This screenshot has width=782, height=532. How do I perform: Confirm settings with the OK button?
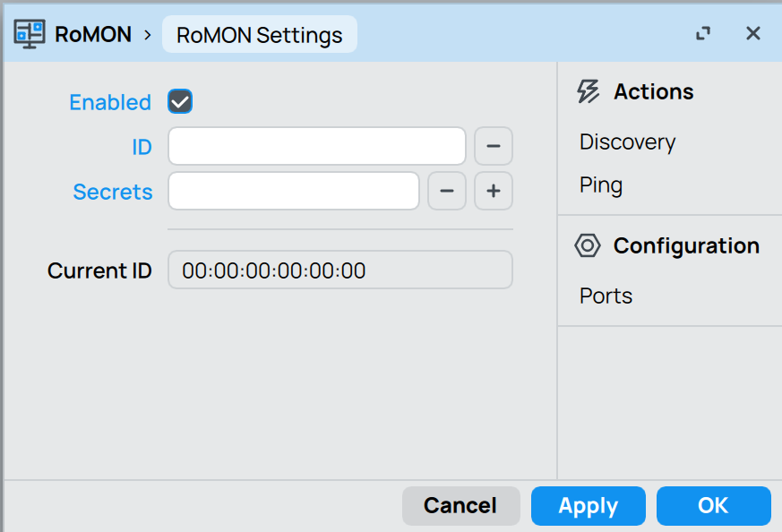pyautogui.click(x=713, y=506)
